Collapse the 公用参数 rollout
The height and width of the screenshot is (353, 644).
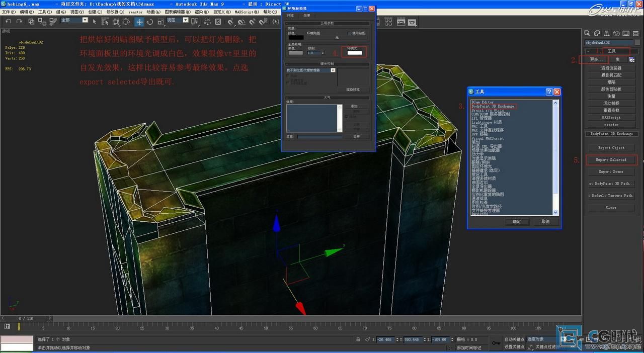327,23
